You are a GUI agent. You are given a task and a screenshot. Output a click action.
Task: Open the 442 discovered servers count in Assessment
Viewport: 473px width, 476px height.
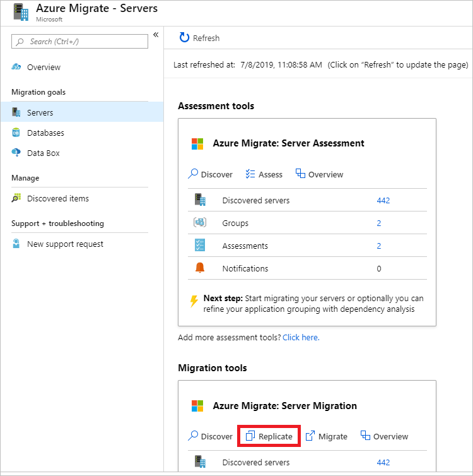click(x=383, y=200)
